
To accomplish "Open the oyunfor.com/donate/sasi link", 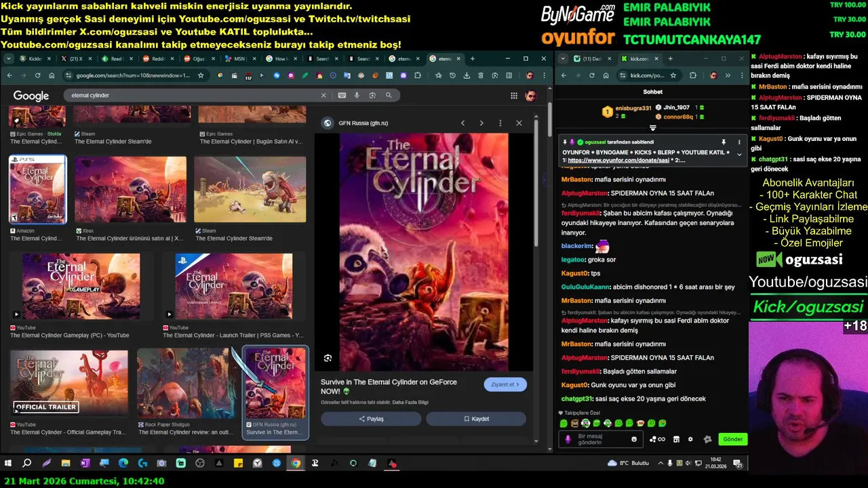I will coord(618,160).
